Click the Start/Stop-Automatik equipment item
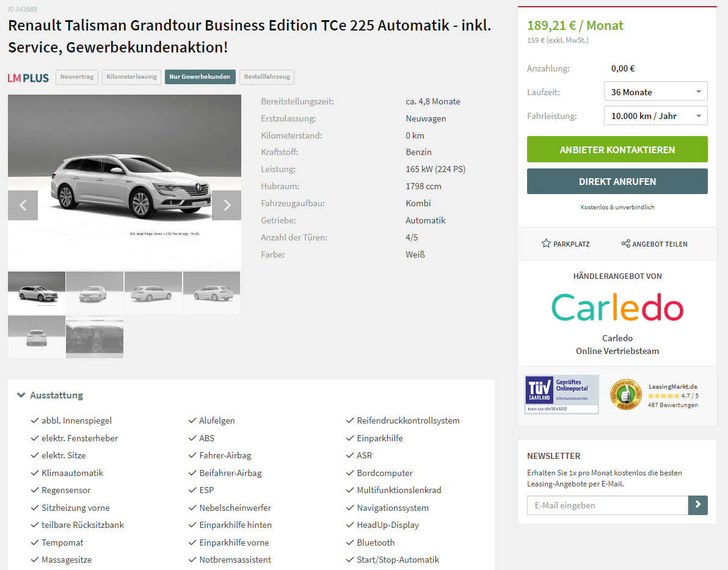728x570 pixels. click(398, 560)
